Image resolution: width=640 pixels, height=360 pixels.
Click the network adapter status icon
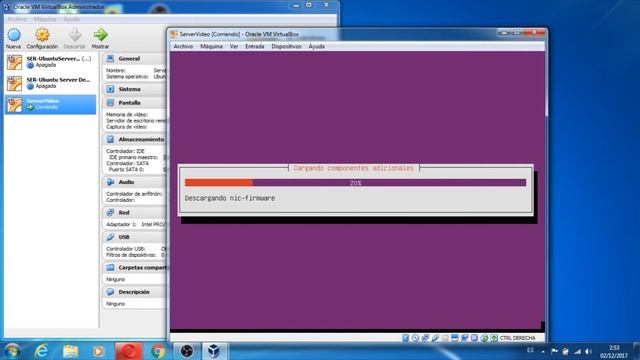point(425,338)
